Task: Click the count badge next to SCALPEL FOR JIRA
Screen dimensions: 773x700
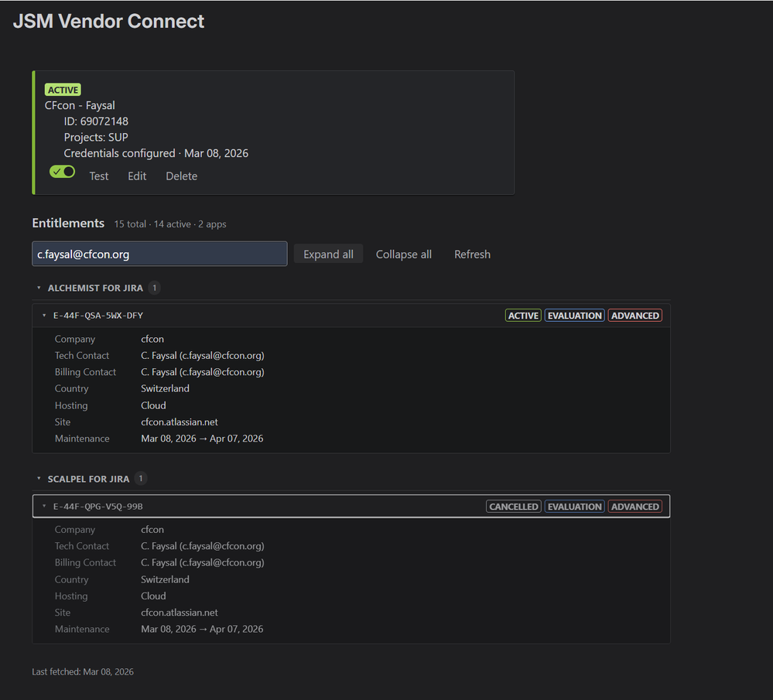Action: tap(141, 478)
